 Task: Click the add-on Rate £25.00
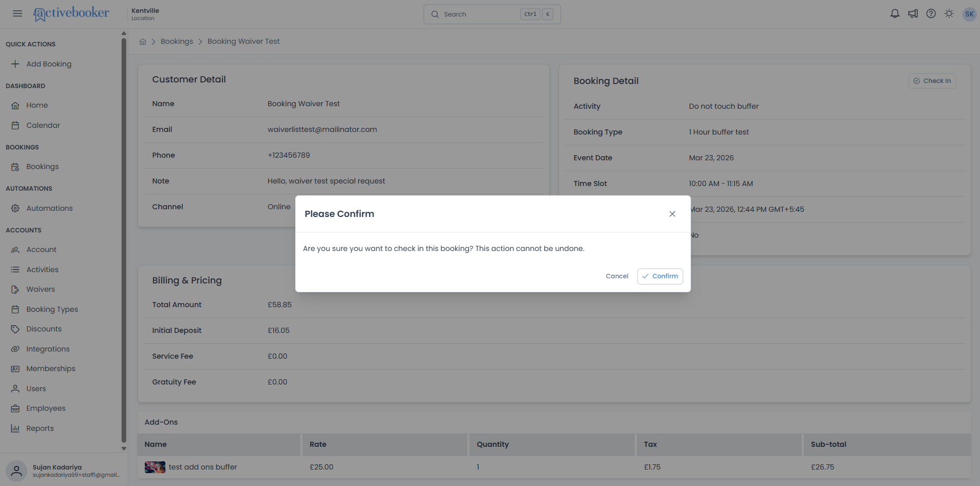pyautogui.click(x=322, y=467)
